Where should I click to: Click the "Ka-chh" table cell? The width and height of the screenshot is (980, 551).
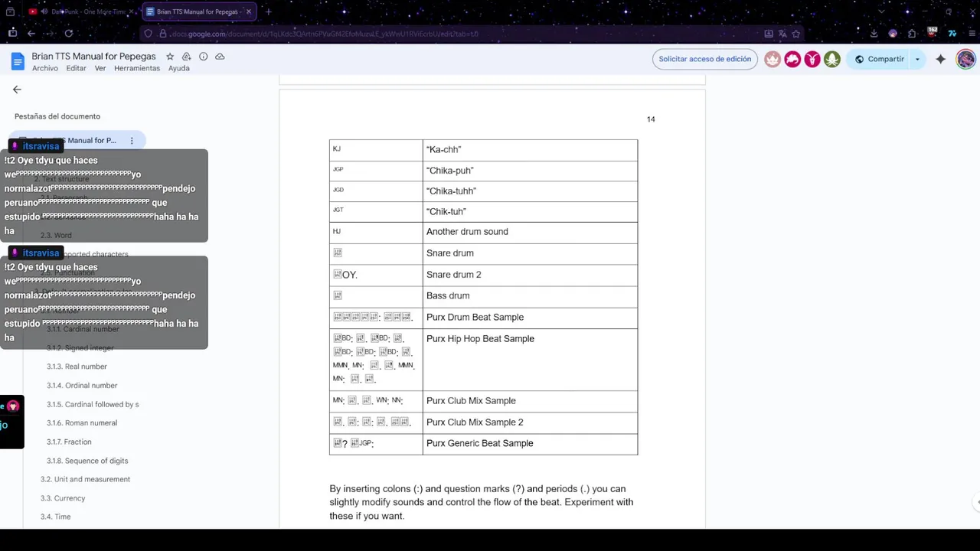pos(530,150)
